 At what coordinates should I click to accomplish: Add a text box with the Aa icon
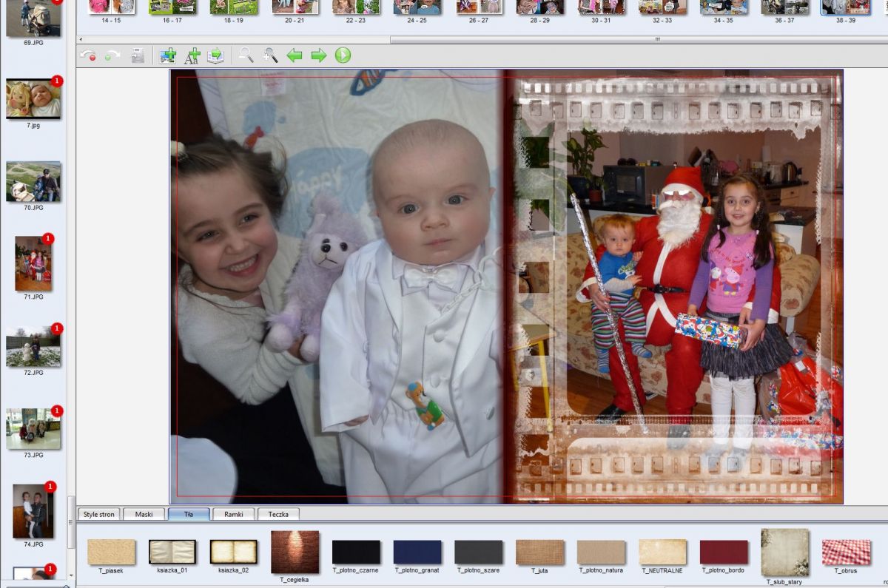(x=192, y=55)
